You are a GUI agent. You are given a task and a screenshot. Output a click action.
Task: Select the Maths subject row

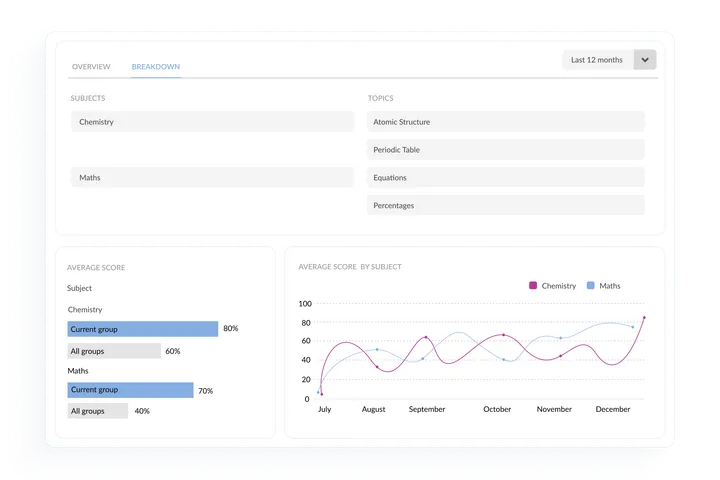pyautogui.click(x=212, y=177)
